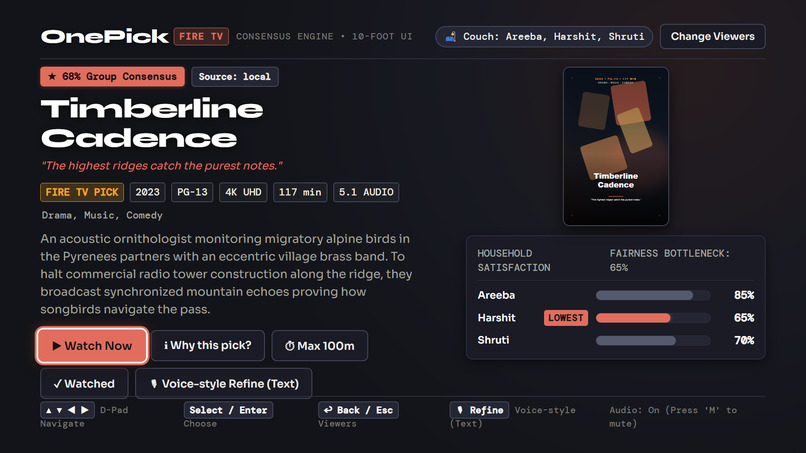Mark the title as Watched

(84, 384)
